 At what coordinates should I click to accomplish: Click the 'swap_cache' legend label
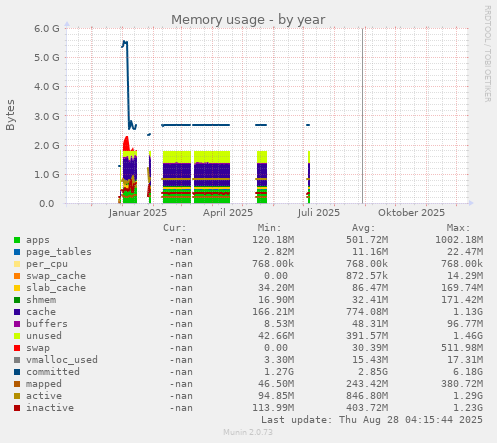click(x=56, y=276)
